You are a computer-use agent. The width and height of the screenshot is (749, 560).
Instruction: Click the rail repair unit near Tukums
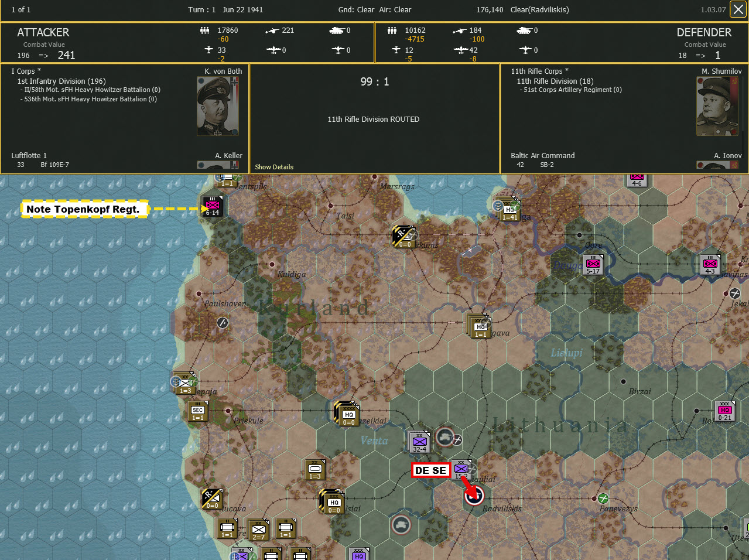click(x=404, y=236)
